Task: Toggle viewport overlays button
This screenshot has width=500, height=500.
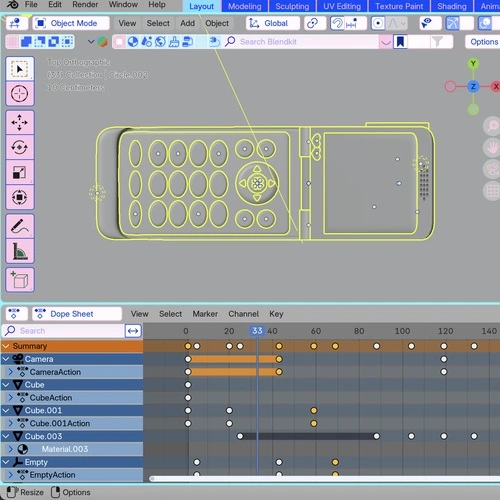Action: pos(485,23)
